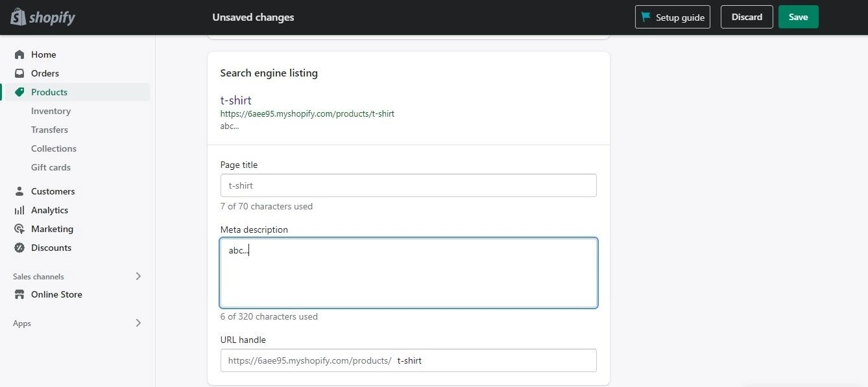Open the t-shirt listing preview link
Viewport: 868px width, 387px height.
(235, 100)
